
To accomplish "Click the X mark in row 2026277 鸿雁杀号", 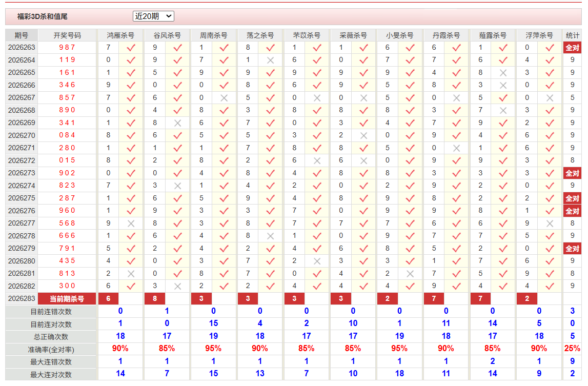I will click(x=131, y=224).
